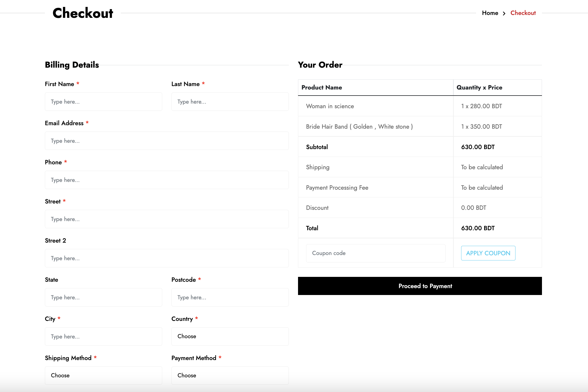Click the Phone input field

click(167, 180)
